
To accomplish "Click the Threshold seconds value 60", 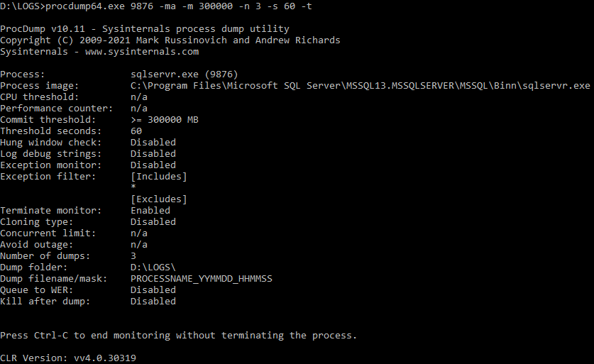I will [x=136, y=131].
